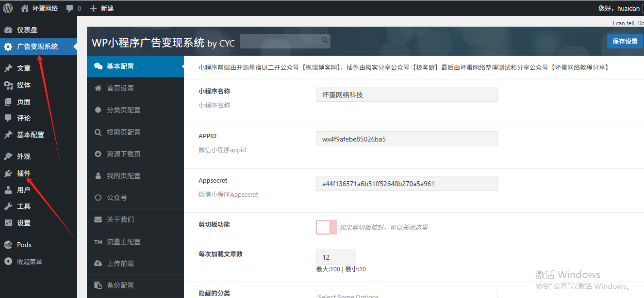Click the 保存设置 button
The height and width of the screenshot is (298, 644).
tap(625, 41)
